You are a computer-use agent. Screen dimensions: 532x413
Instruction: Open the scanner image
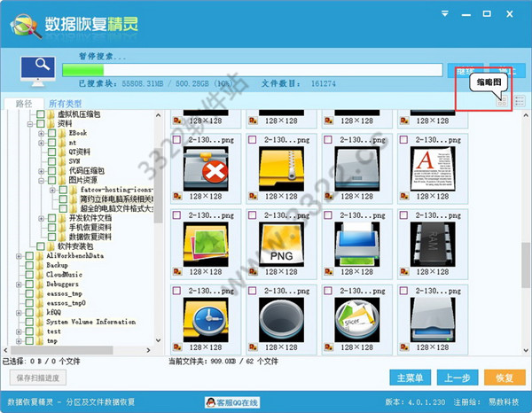tap(433, 320)
